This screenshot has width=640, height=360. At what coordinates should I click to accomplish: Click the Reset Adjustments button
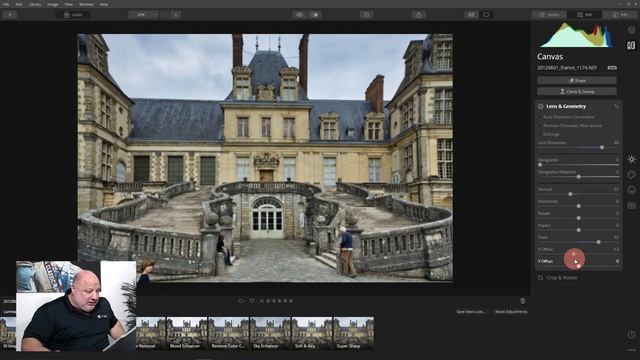point(511,312)
